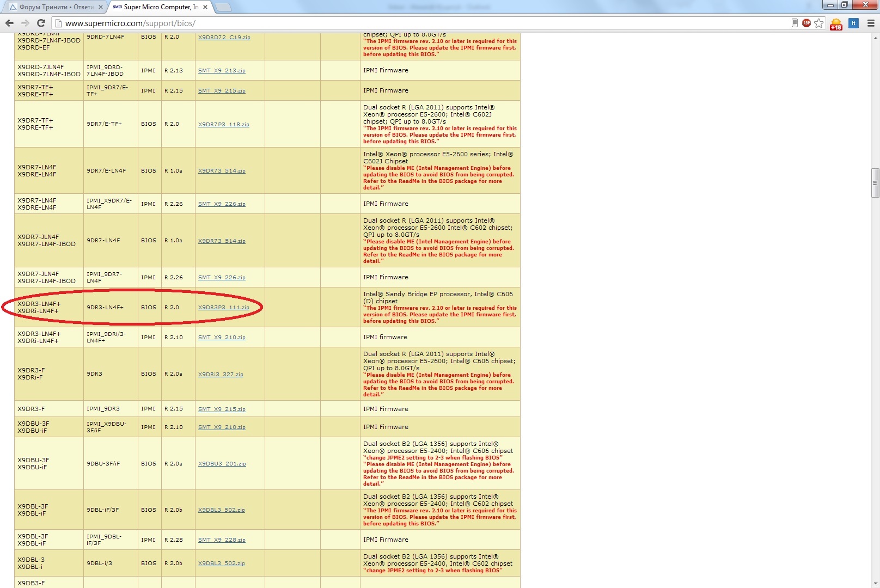880x588 pixels.
Task: Click the browser back arrow
Action: pos(9,23)
